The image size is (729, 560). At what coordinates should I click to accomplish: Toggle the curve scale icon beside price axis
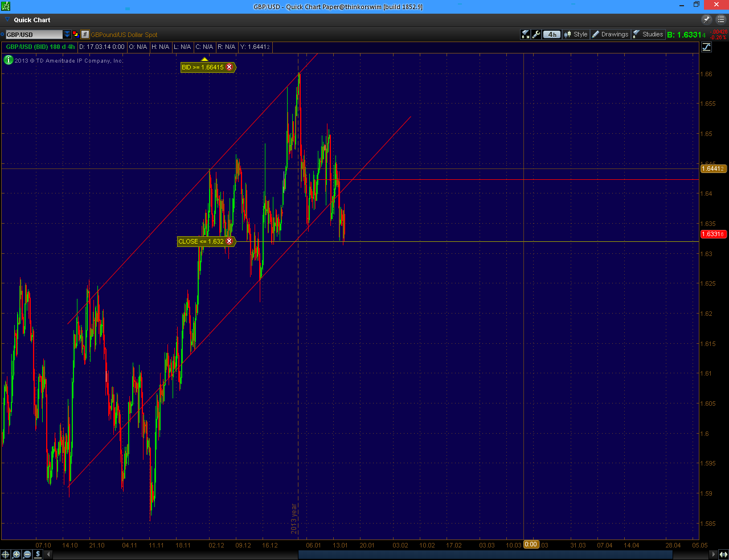[706, 47]
